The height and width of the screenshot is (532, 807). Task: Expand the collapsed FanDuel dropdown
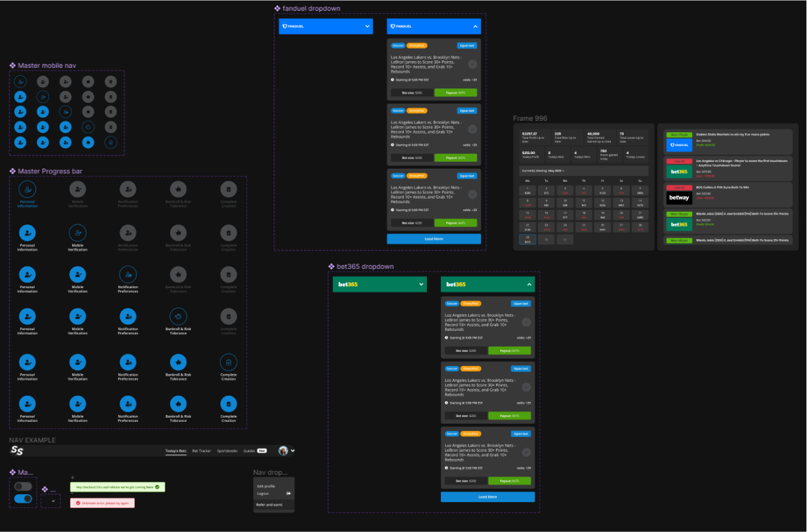click(367, 27)
